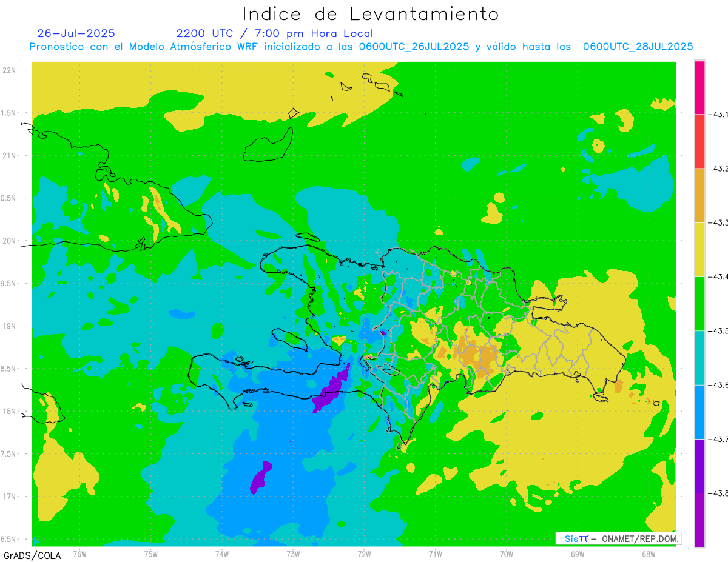Pick the green legend color swatch
This screenshot has height=562, width=728.
(x=699, y=303)
